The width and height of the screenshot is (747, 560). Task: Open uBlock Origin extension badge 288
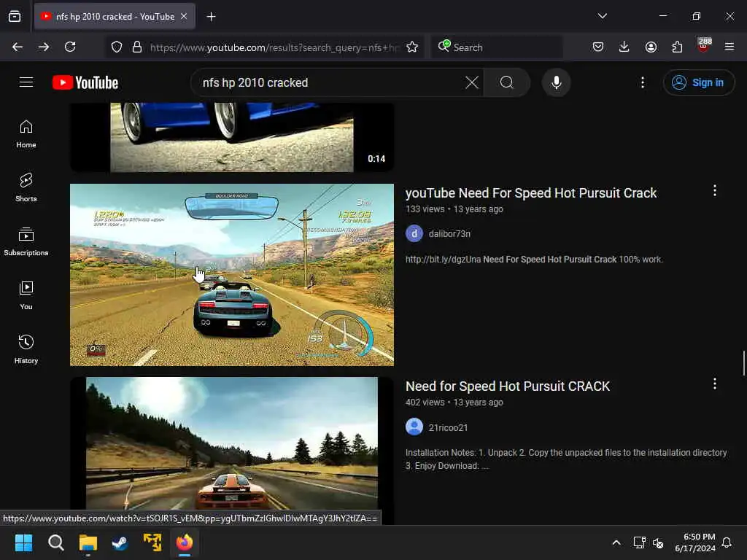coord(704,46)
